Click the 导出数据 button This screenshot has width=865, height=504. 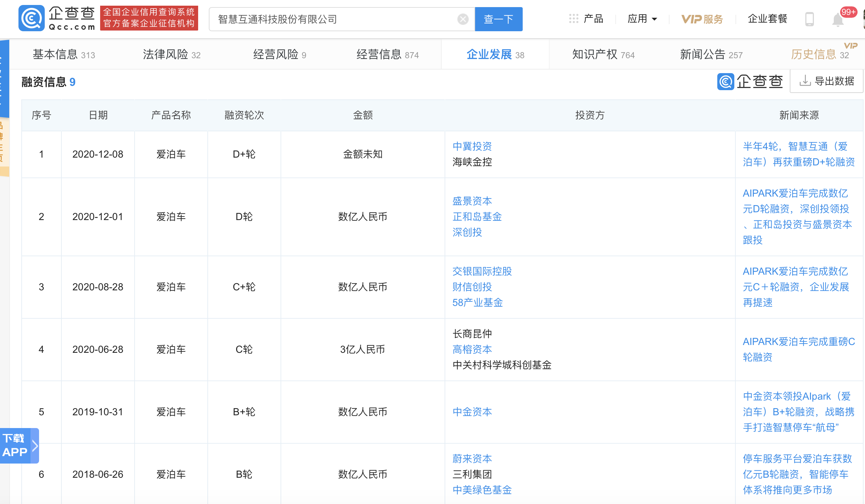(827, 81)
